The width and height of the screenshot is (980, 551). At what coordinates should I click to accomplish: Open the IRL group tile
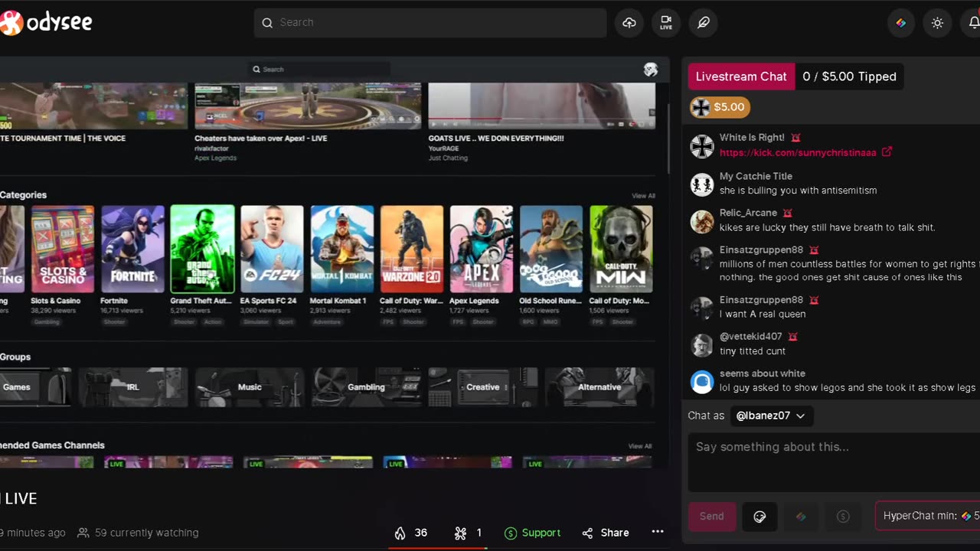coord(133,387)
